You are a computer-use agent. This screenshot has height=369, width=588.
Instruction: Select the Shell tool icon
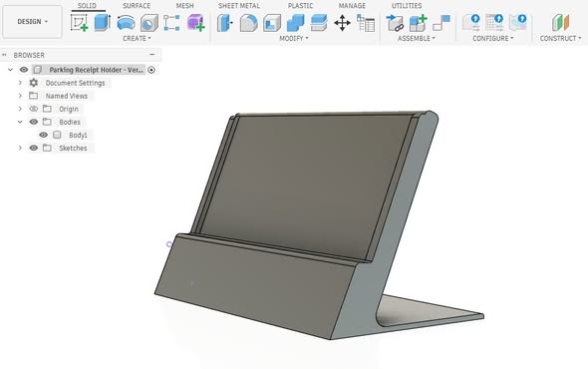pyautogui.click(x=272, y=23)
